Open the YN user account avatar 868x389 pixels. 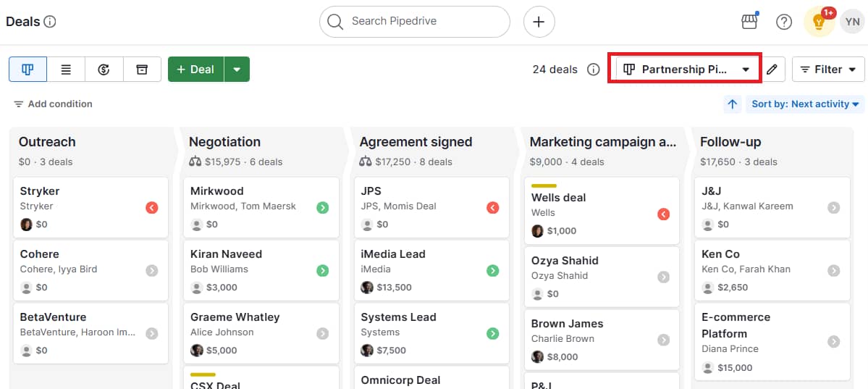tap(851, 22)
